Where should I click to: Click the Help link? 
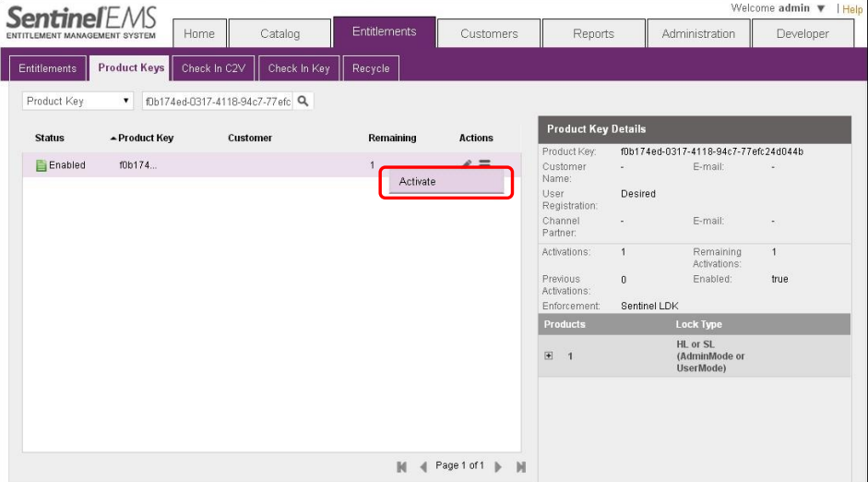click(x=852, y=9)
